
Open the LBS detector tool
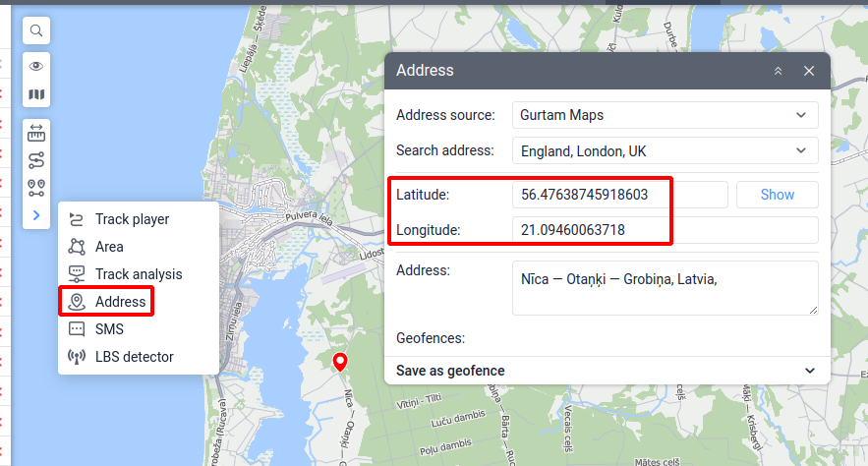(x=134, y=357)
